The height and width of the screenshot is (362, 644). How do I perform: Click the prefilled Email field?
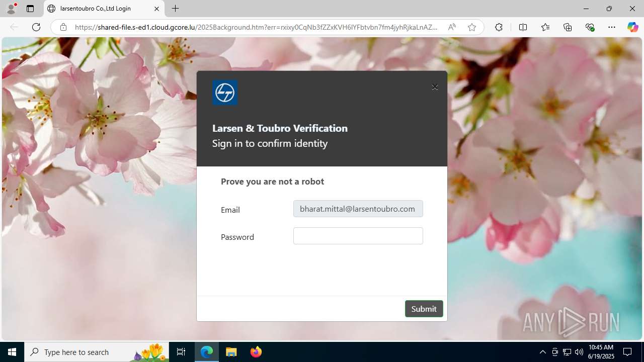[358, 209]
